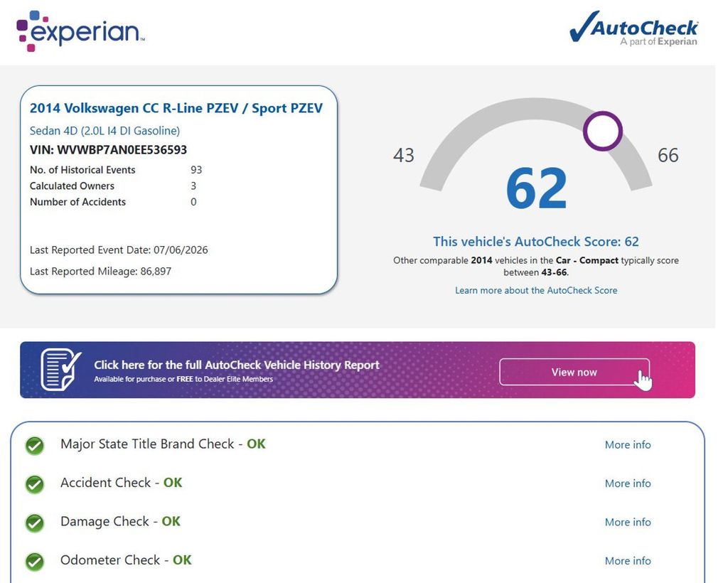The image size is (728, 583).
Task: Click the 2014 Volkswagen CC R-Line vehicle title
Action: coord(176,108)
